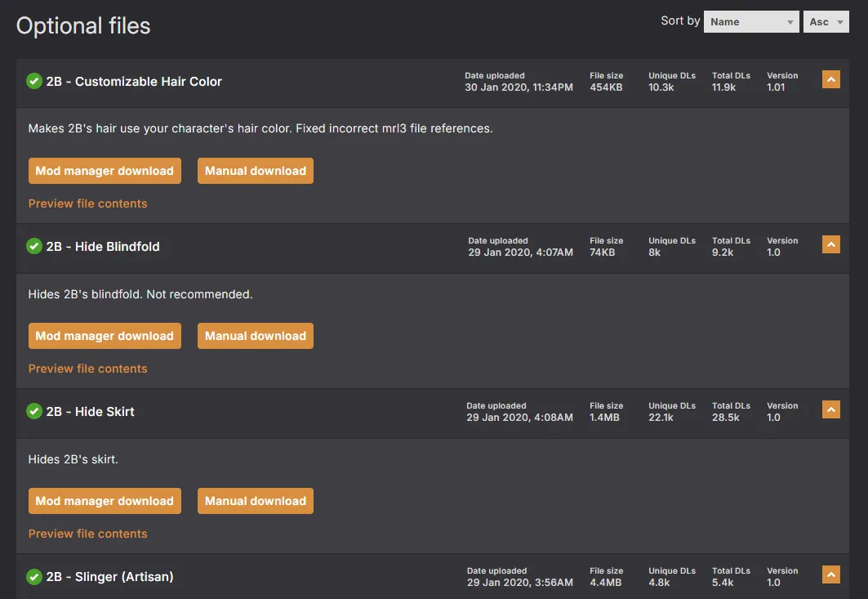The image size is (868, 599).
Task: Collapse the 2B - Hide Skirt section
Action: tap(830, 409)
